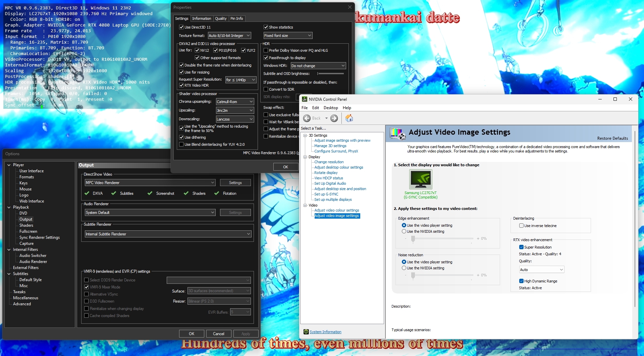The height and width of the screenshot is (356, 644).
Task: Enable Use inverse telecine checkbox
Action: point(521,226)
